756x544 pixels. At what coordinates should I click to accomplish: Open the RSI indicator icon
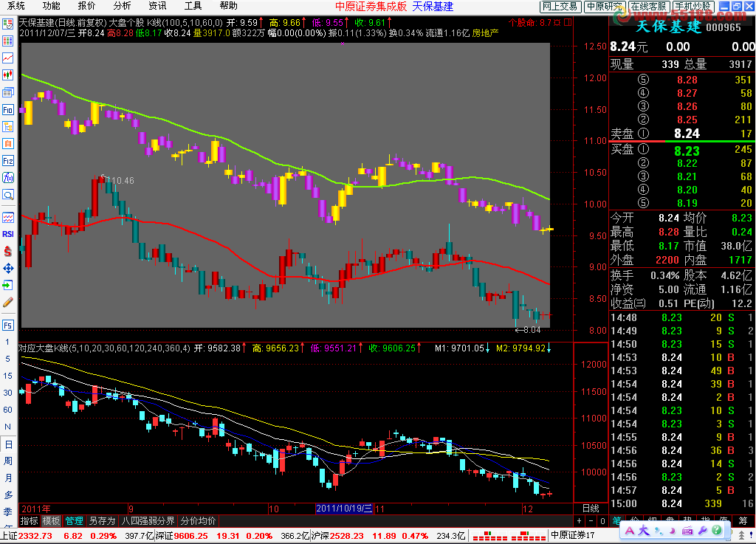point(7,234)
